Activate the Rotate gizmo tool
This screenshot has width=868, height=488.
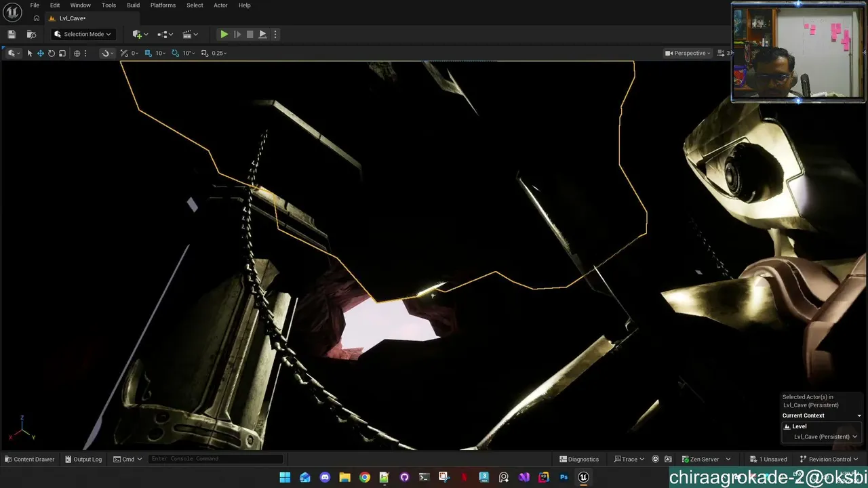tap(51, 53)
